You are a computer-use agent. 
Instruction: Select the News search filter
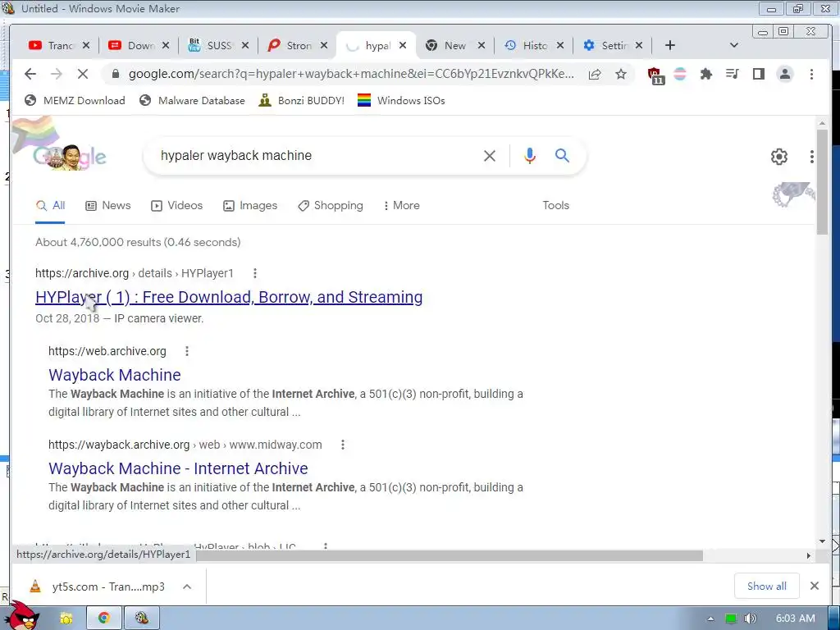coord(108,206)
